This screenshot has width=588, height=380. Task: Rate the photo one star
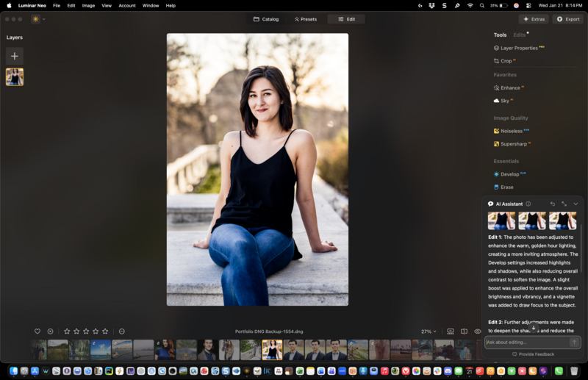67,331
